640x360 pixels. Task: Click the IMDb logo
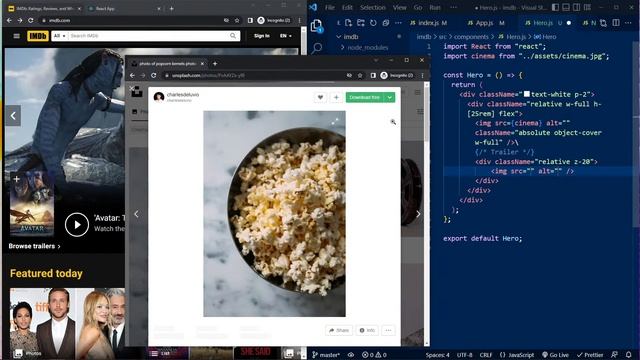38,36
